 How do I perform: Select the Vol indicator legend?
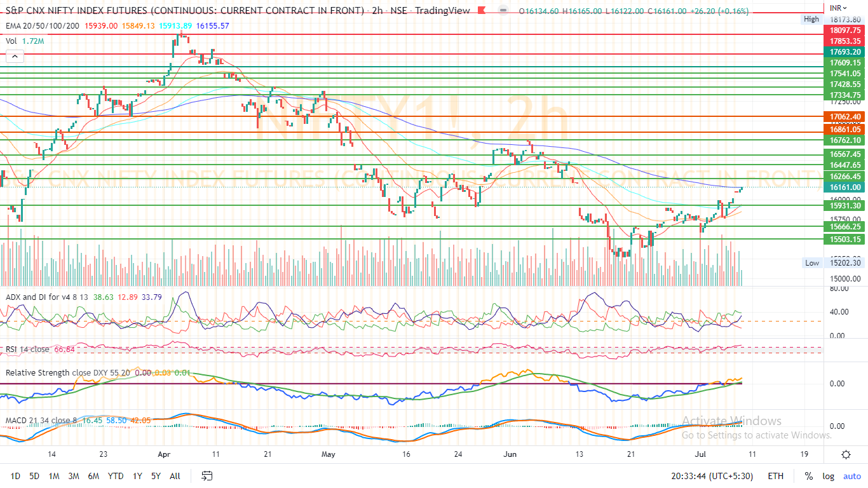pos(11,41)
